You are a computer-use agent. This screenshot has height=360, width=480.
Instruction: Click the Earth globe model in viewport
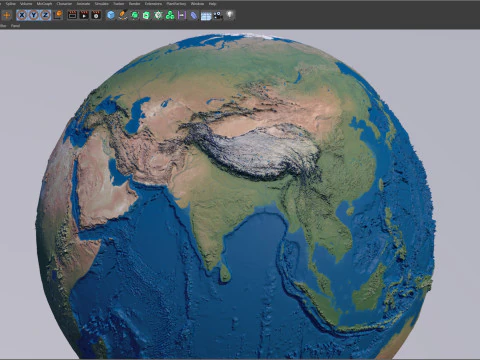pos(235,197)
